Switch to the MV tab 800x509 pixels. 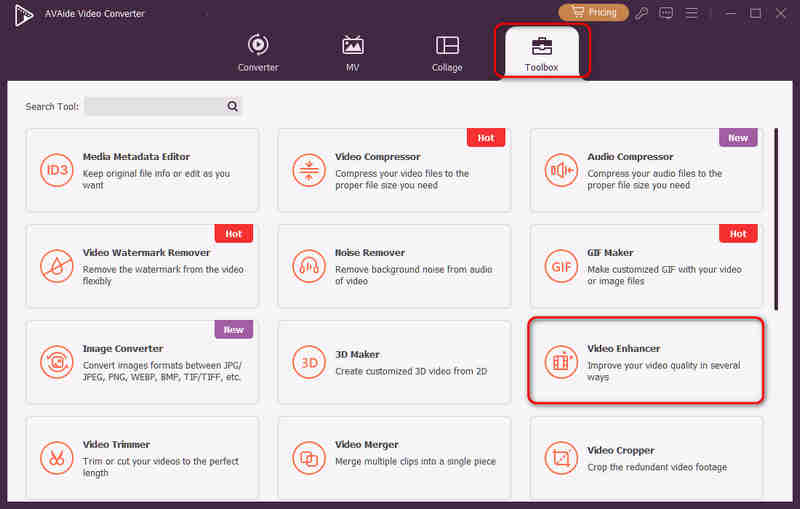click(x=353, y=53)
